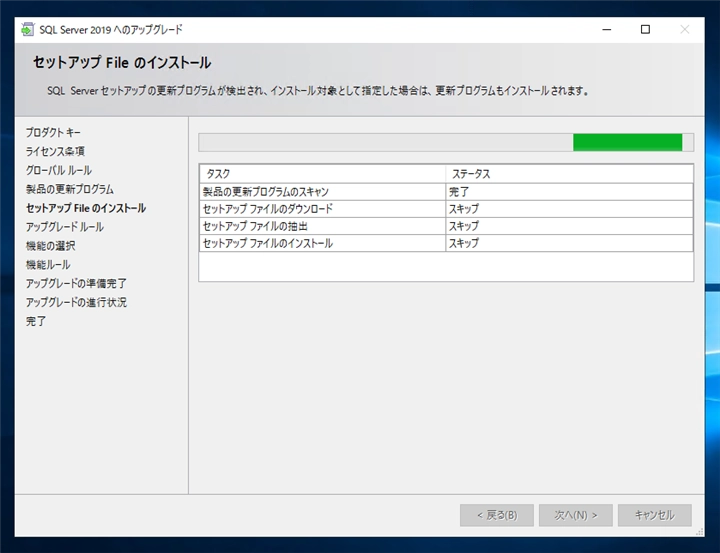Click the update program description sentence
720x553 pixels.
coord(318,91)
